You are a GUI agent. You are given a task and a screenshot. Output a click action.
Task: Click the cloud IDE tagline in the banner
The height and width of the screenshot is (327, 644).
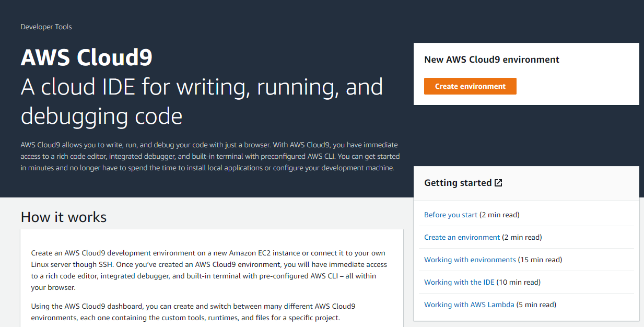202,101
